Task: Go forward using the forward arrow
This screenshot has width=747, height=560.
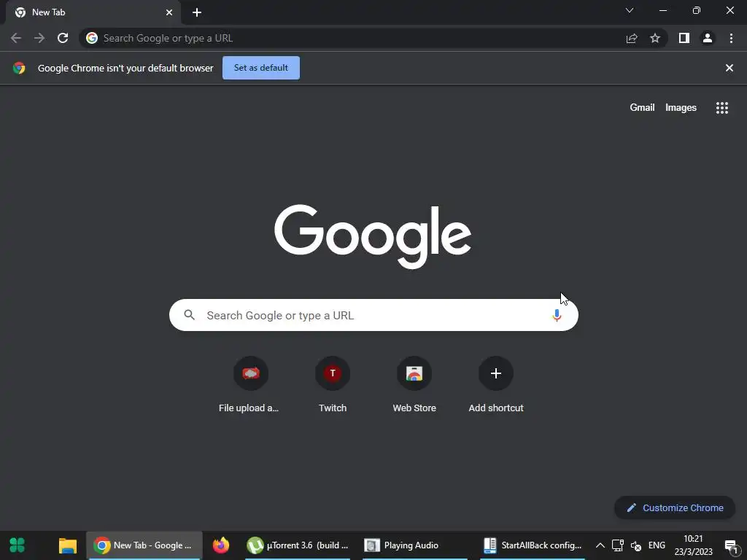Action: tap(39, 38)
